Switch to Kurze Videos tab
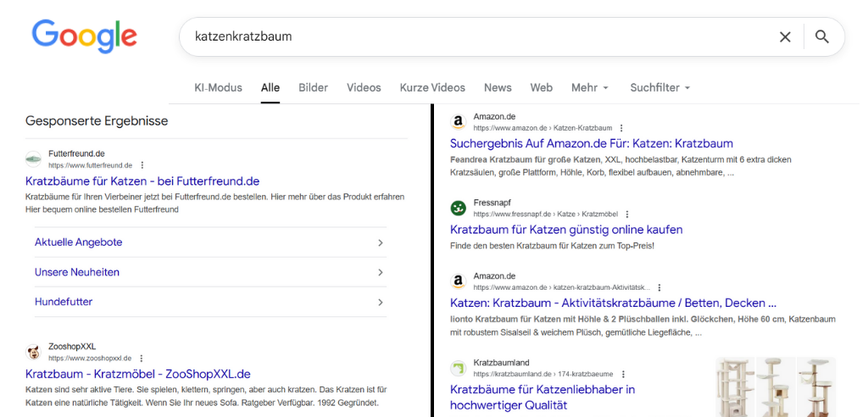868x417 pixels. coord(432,87)
